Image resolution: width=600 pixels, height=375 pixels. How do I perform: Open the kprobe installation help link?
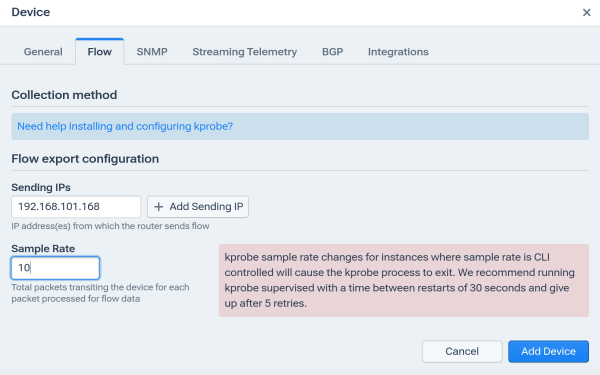click(125, 126)
